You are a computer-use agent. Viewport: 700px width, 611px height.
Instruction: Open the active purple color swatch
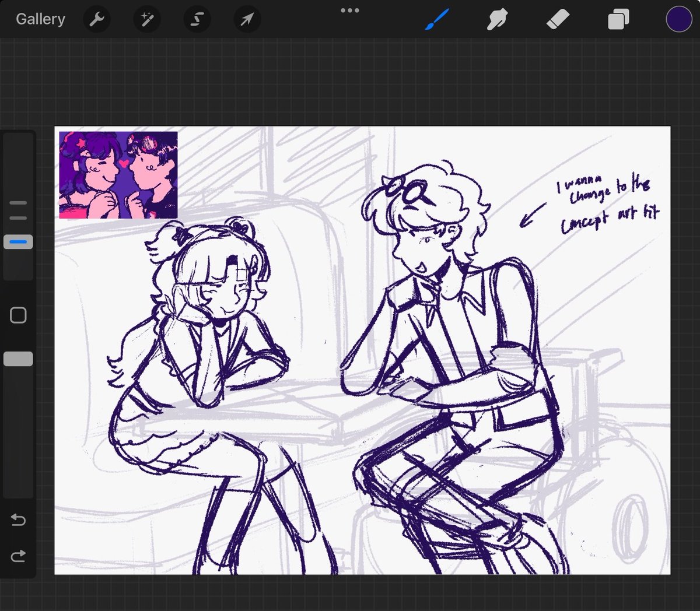tap(679, 19)
